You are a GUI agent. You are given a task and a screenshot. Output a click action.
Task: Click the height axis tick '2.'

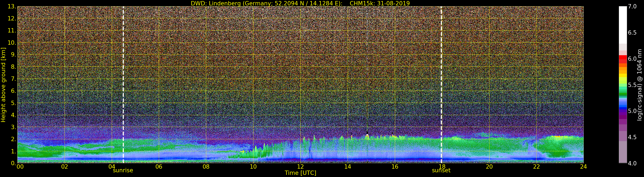[14, 139]
